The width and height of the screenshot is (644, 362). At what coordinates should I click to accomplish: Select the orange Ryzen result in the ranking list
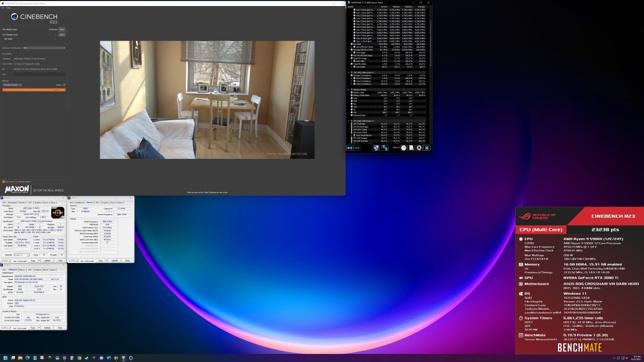[30, 90]
